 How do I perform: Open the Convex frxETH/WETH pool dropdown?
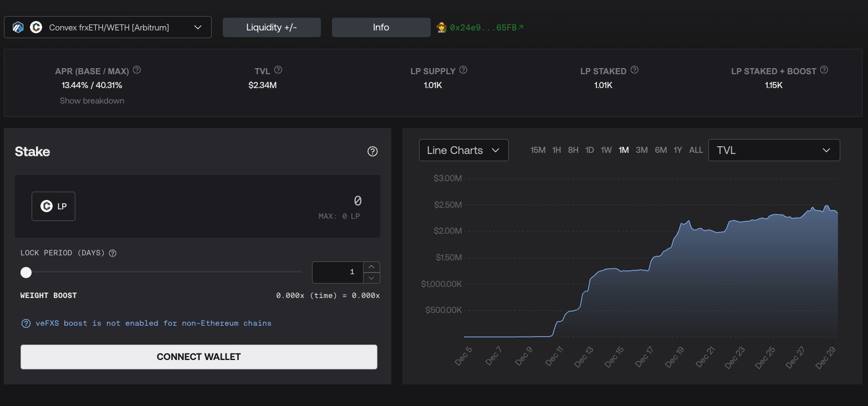pyautogui.click(x=108, y=27)
